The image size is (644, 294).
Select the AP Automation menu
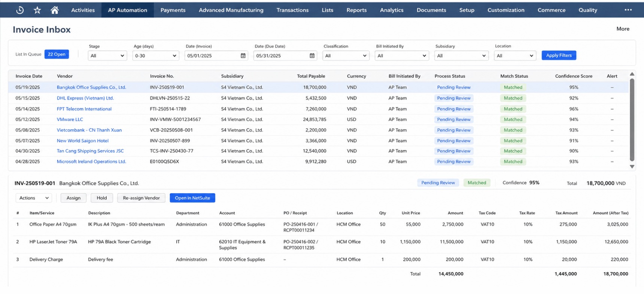[x=128, y=10]
